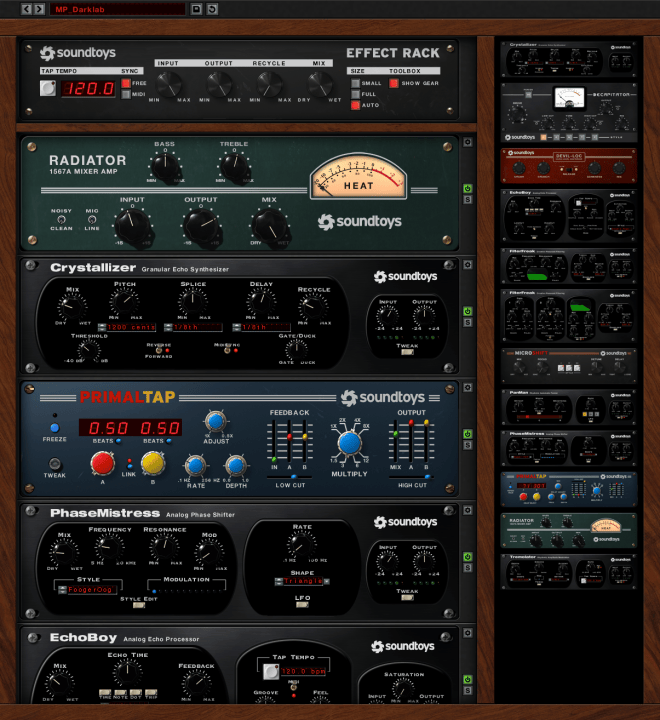Bypass PrimalTap with its green power button
The width and height of the screenshot is (660, 720).
(468, 434)
